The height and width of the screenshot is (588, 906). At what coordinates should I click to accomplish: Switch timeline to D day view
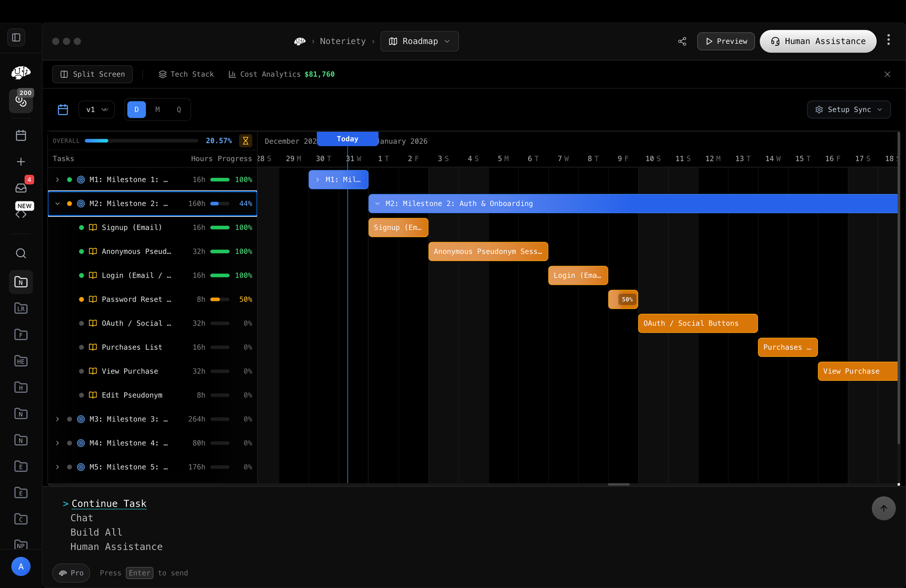[x=136, y=110]
